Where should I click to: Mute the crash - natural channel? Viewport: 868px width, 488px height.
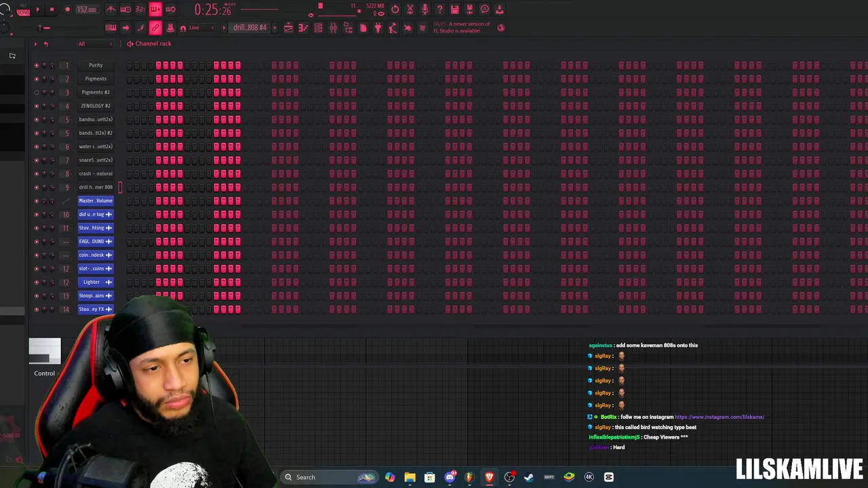(x=37, y=174)
